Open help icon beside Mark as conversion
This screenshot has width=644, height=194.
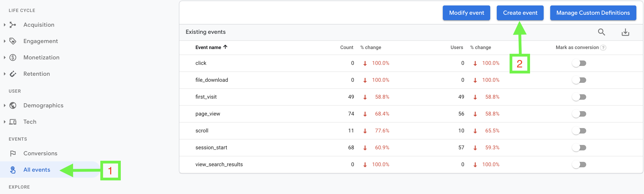coord(603,48)
